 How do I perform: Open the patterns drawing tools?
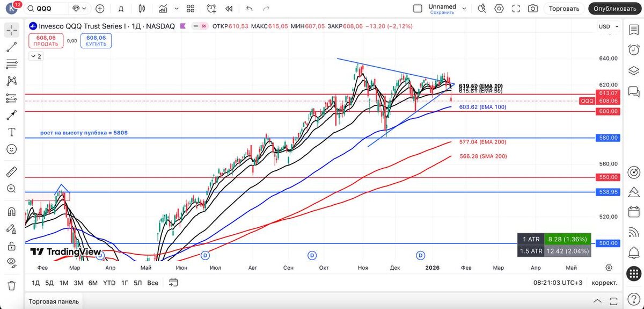point(11,81)
